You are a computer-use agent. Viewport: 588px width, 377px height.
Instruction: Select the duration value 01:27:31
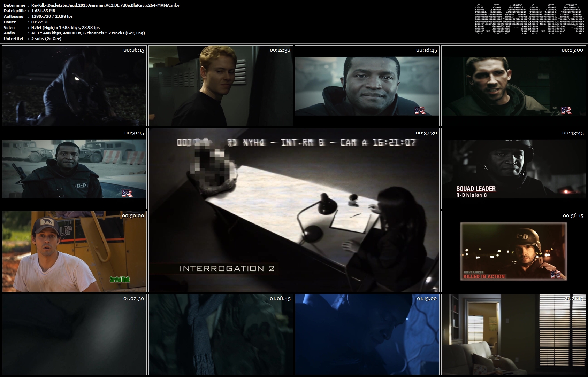tap(40, 22)
